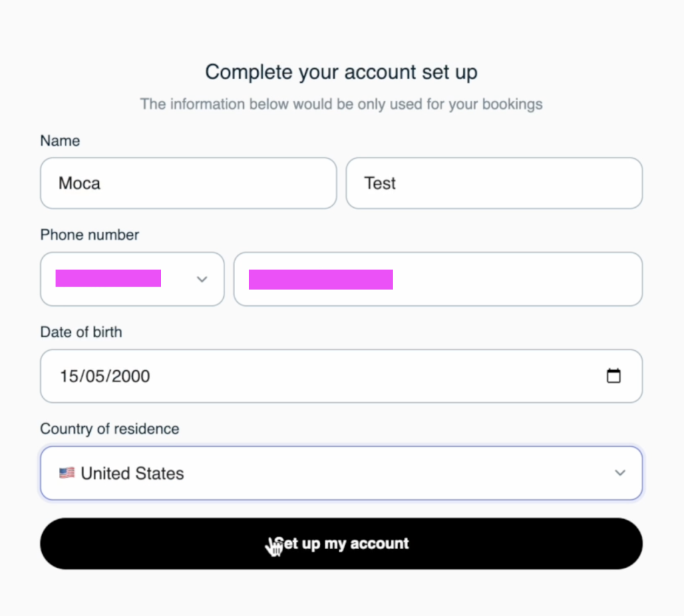Viewport: 684px width, 616px height.
Task: Click the Date of birth label
Action: (81, 332)
